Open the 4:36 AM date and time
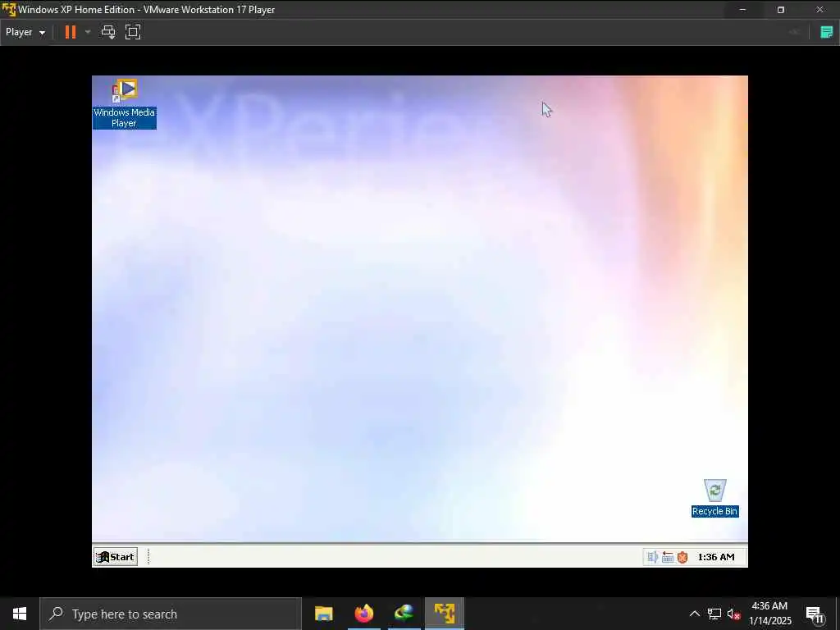Image resolution: width=840 pixels, height=630 pixels. point(769,614)
